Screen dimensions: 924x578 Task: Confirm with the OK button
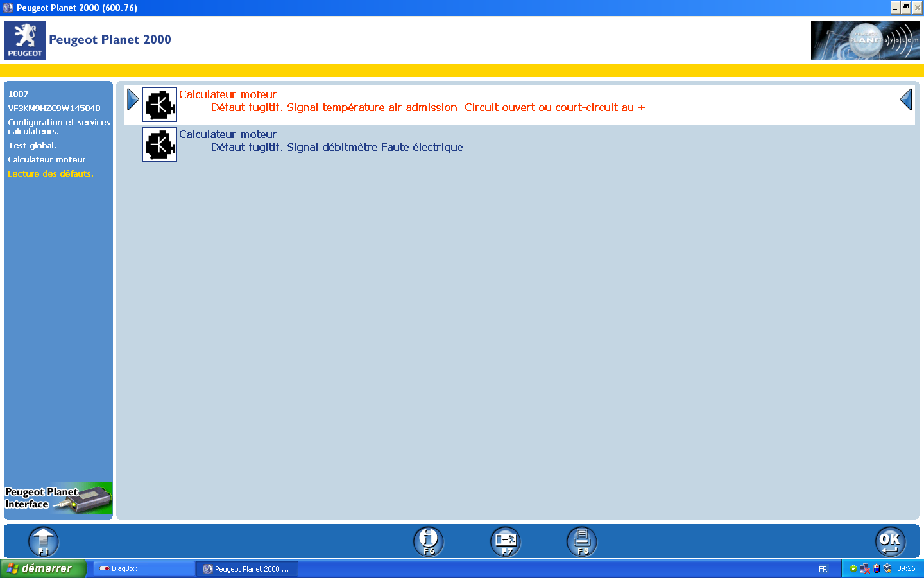pyautogui.click(x=891, y=541)
